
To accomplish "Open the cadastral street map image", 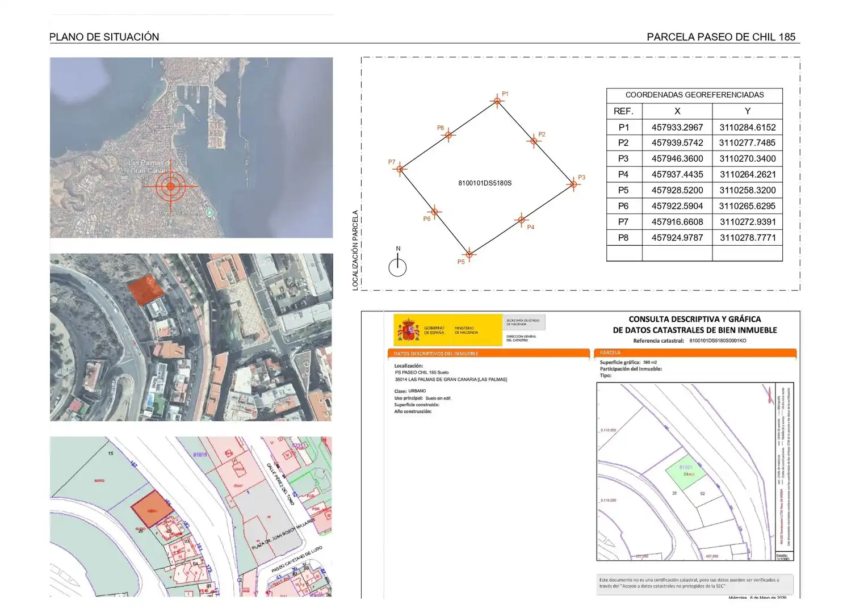I will pos(191,517).
